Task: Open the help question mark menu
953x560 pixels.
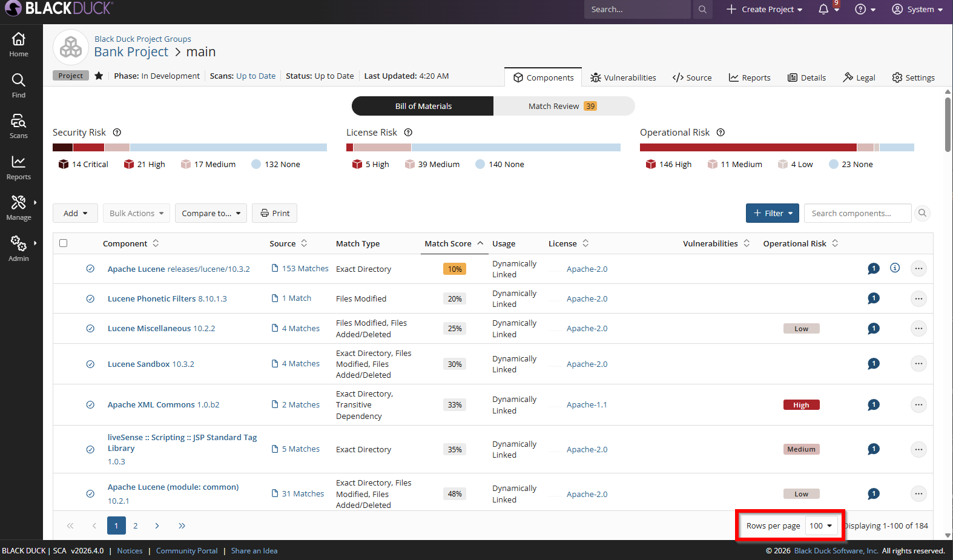Action: 865,9
